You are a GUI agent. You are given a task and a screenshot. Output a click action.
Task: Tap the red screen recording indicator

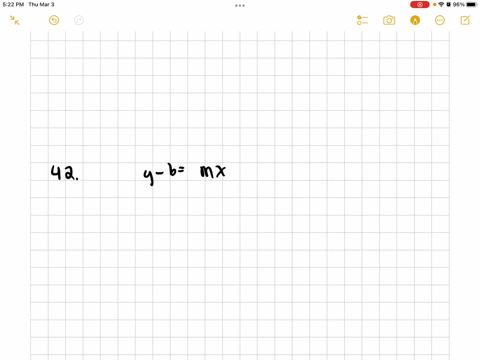(420, 5)
